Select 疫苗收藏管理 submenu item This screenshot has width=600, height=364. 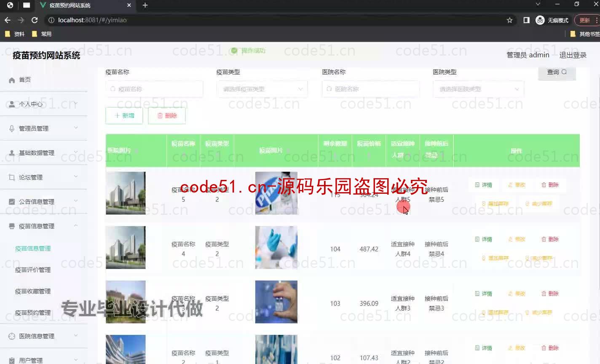(x=33, y=292)
